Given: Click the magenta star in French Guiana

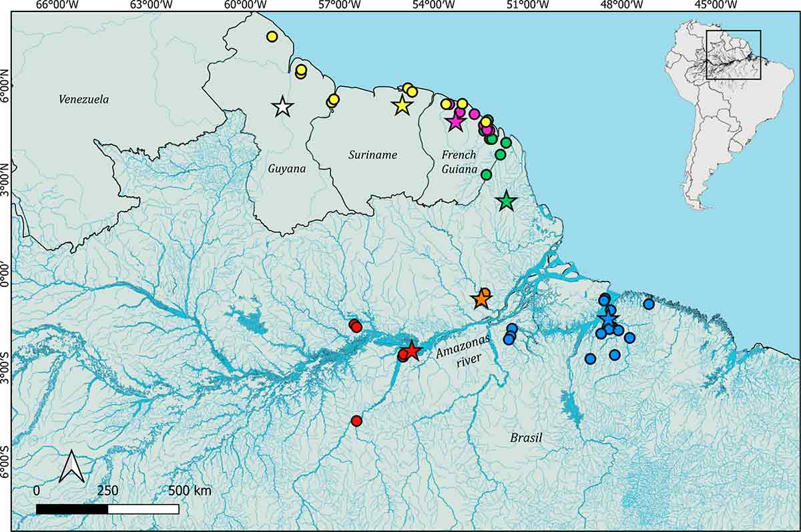Looking at the screenshot, I should pyautogui.click(x=456, y=121).
